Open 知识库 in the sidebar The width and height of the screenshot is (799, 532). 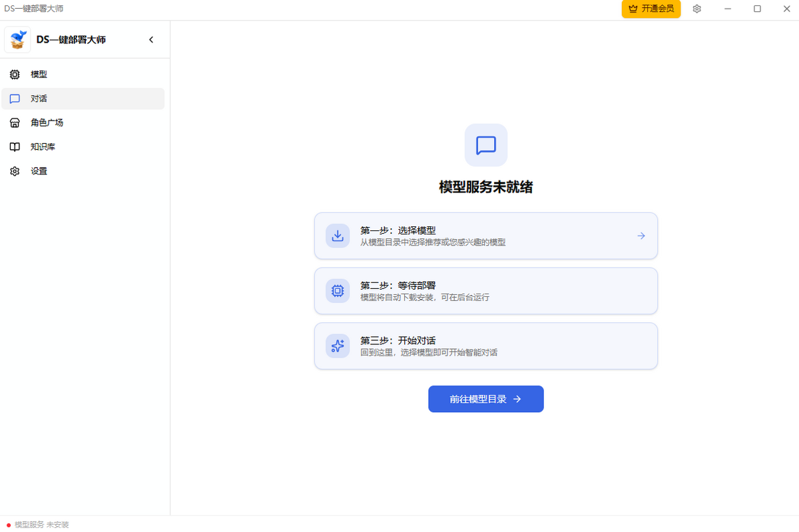[83, 146]
